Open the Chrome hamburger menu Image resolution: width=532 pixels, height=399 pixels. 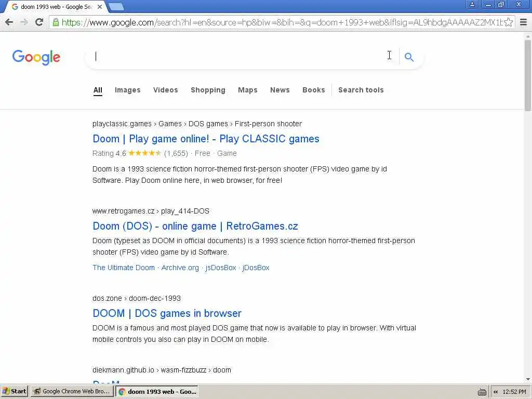tap(524, 22)
